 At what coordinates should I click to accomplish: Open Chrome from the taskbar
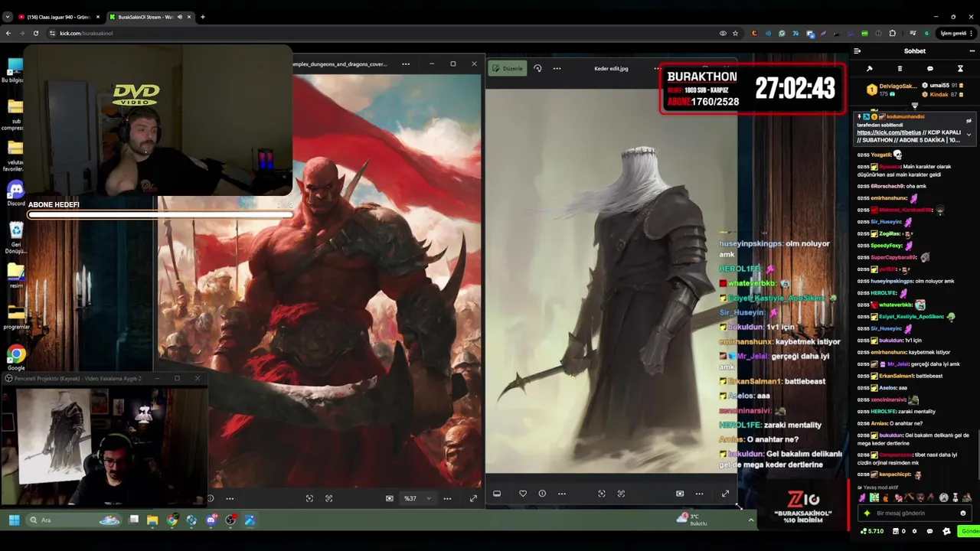click(172, 520)
